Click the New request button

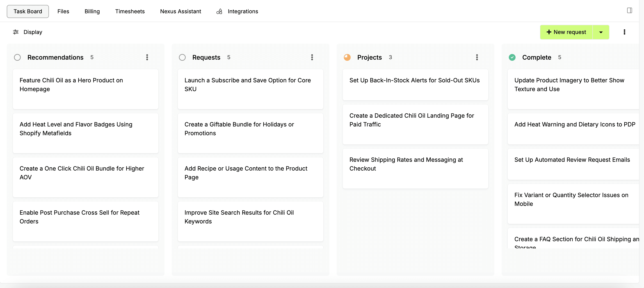(569, 32)
